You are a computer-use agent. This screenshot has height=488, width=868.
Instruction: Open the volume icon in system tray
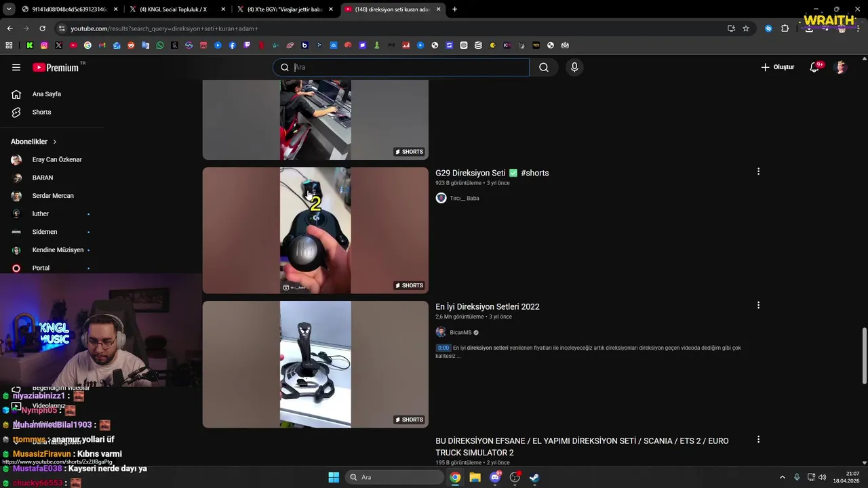click(823, 477)
